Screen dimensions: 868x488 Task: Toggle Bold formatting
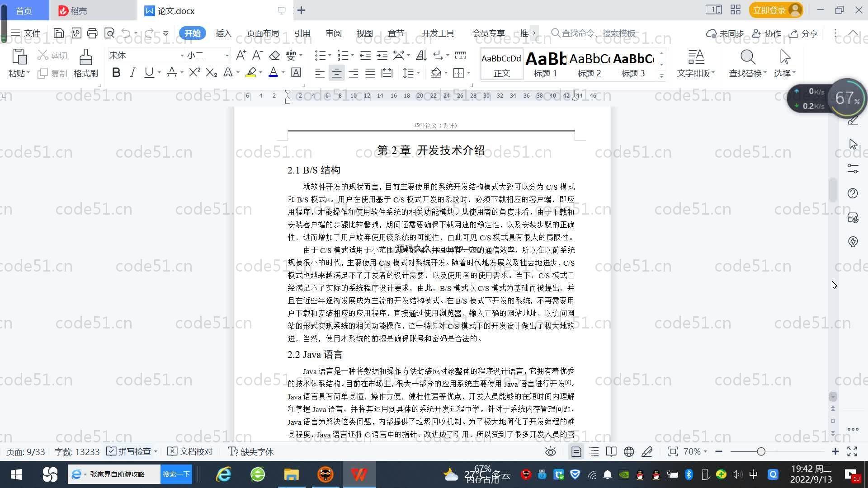tap(116, 72)
